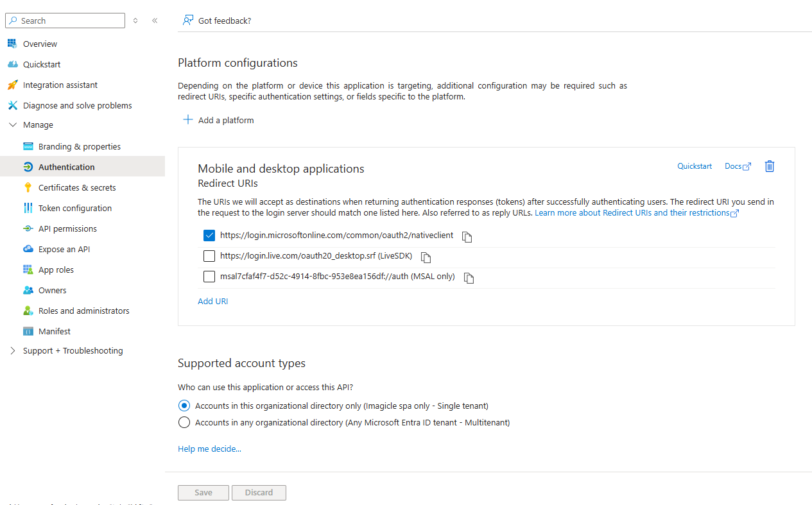Image resolution: width=812 pixels, height=505 pixels.
Task: Select the Multitenant account type option
Action: point(184,422)
